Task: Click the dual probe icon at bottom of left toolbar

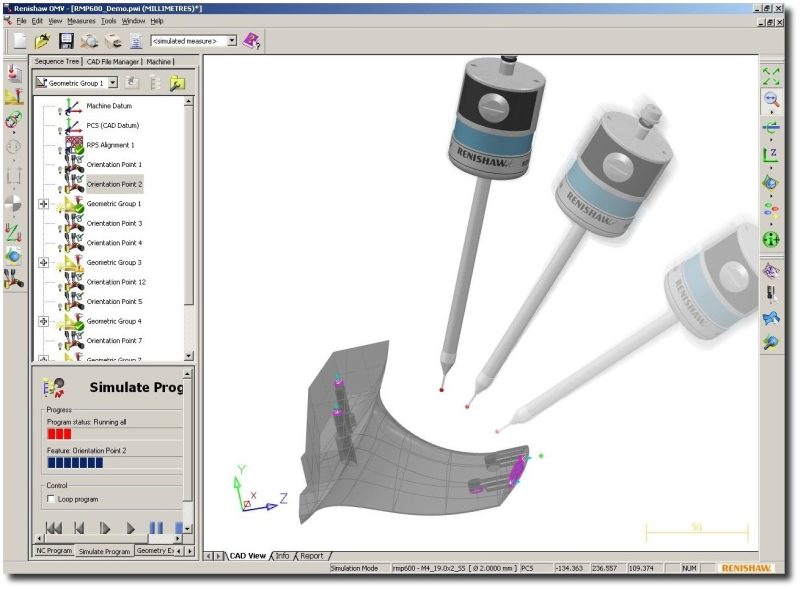Action: click(x=14, y=279)
